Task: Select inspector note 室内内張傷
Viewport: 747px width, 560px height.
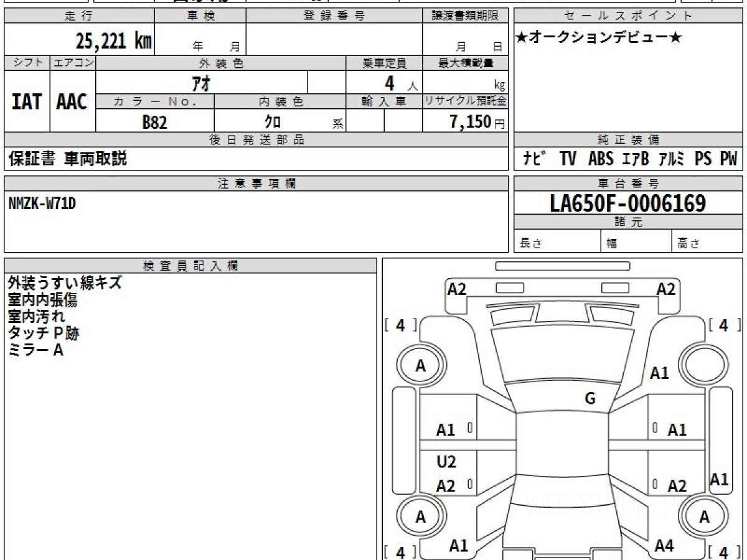Action: [42, 300]
